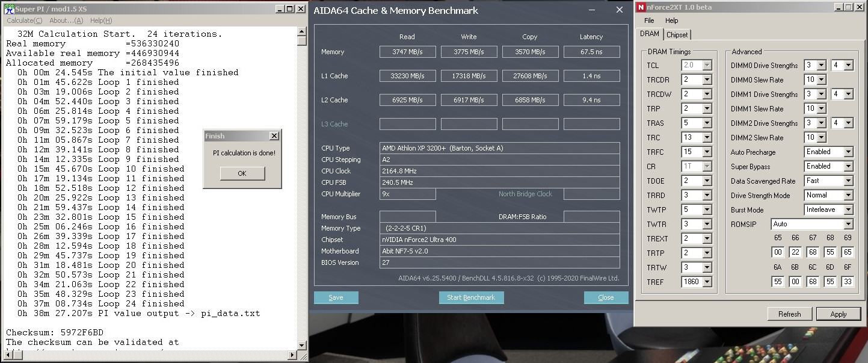Click the Memory Read value 3747 MB/s
The image size is (868, 363).
pyautogui.click(x=407, y=52)
